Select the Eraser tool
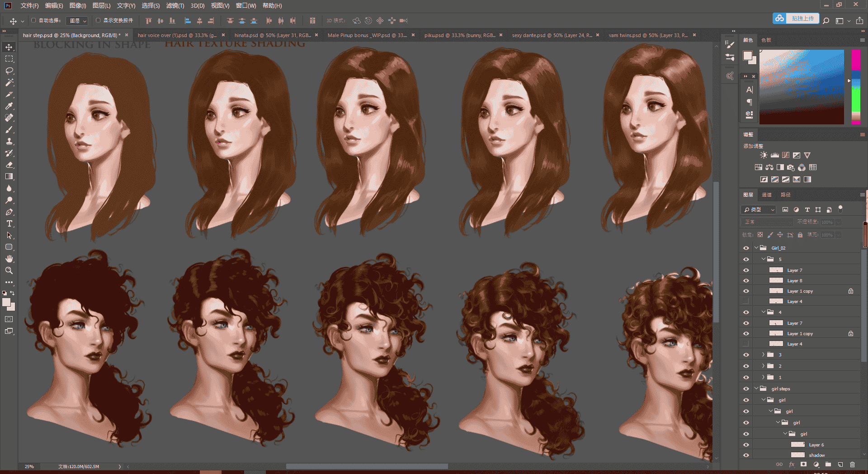Image resolution: width=868 pixels, height=474 pixels. pyautogui.click(x=9, y=165)
